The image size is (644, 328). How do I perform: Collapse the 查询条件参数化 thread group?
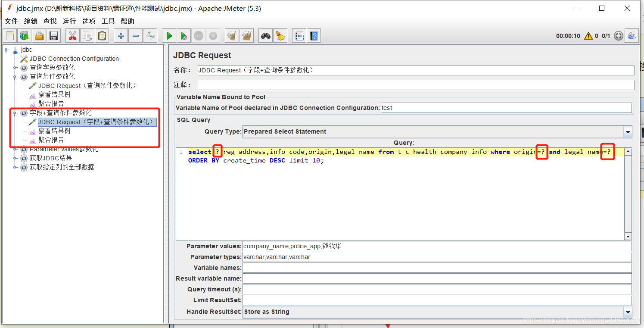pyautogui.click(x=15, y=77)
